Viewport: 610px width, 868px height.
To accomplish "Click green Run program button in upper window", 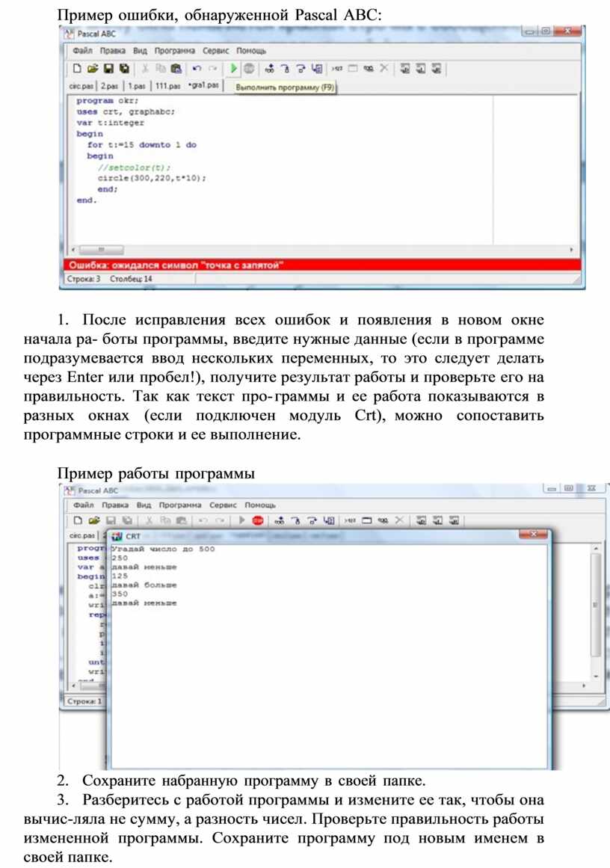I will [233, 69].
